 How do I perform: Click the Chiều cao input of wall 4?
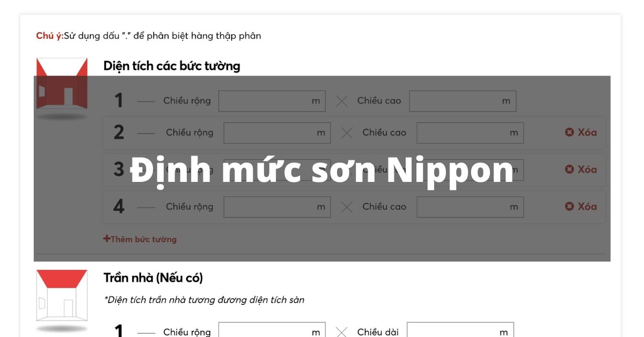coord(464,207)
